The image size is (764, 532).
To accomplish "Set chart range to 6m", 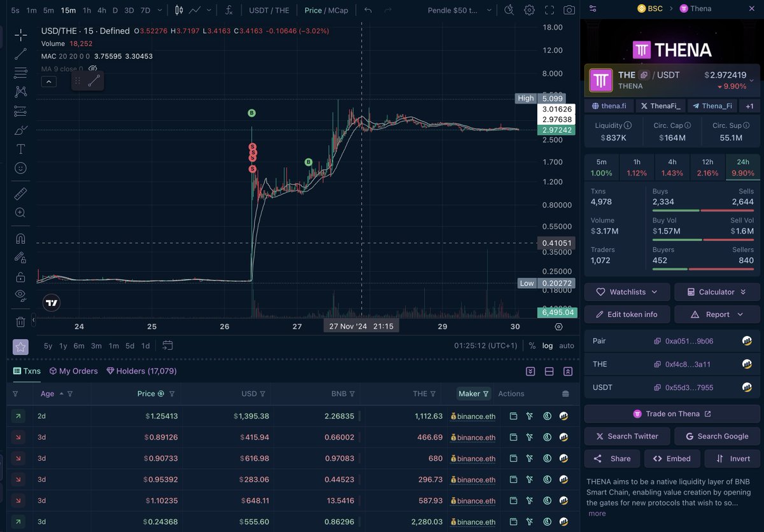I will click(79, 346).
